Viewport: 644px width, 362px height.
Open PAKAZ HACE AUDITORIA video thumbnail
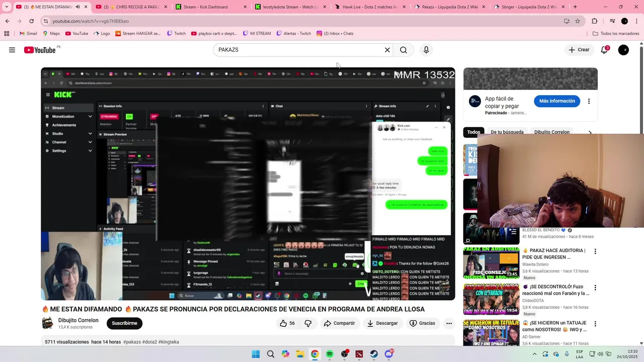click(491, 262)
